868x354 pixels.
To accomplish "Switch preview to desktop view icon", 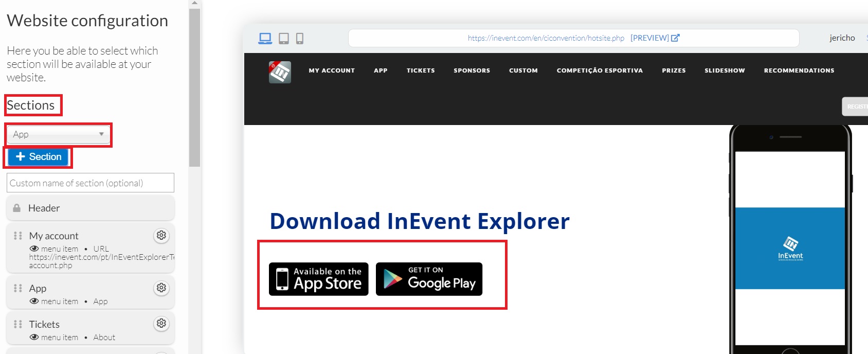I will [265, 38].
